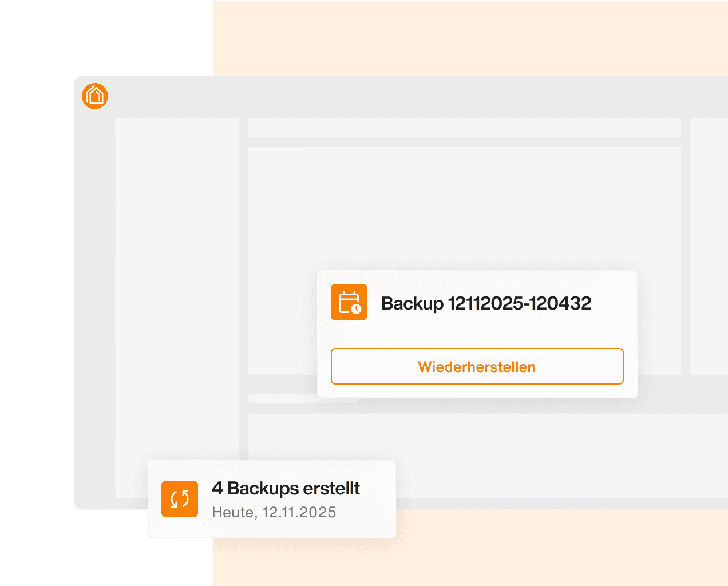The width and height of the screenshot is (728, 586).
Task: Click the peach background above the window
Action: click(x=470, y=38)
